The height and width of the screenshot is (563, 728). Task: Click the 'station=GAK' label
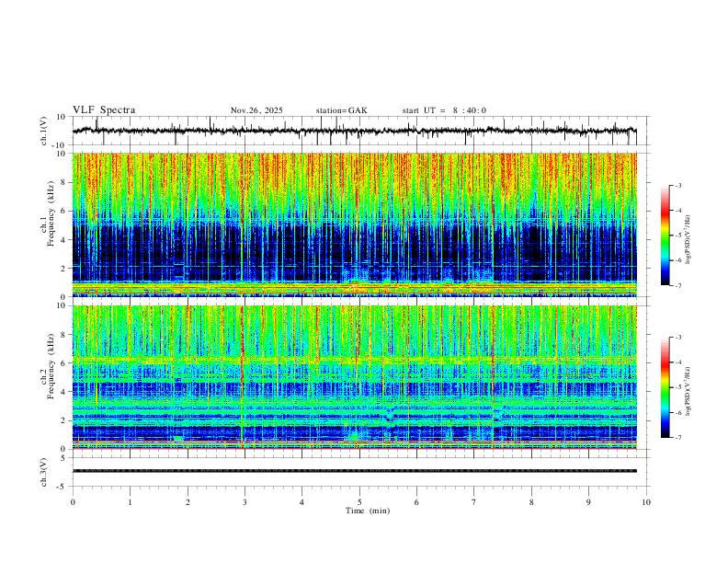click(341, 110)
